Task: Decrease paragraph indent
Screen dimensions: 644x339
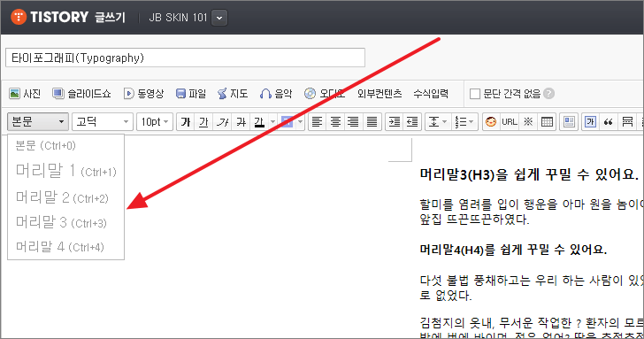Action: (412, 121)
